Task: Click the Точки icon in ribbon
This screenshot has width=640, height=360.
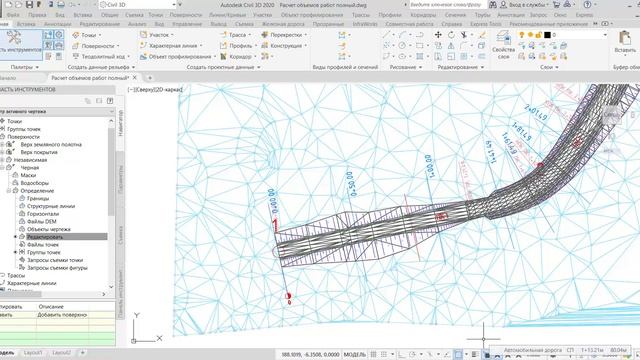Action: 76,35
